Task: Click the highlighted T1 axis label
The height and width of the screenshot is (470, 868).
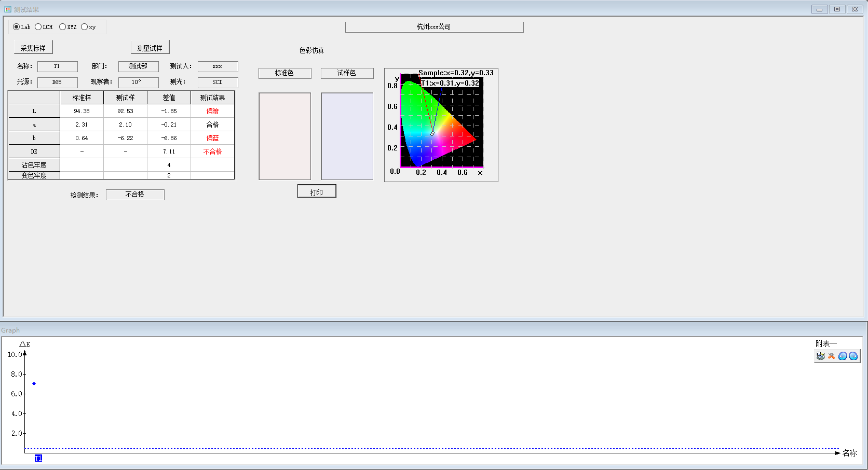Action: click(x=38, y=458)
